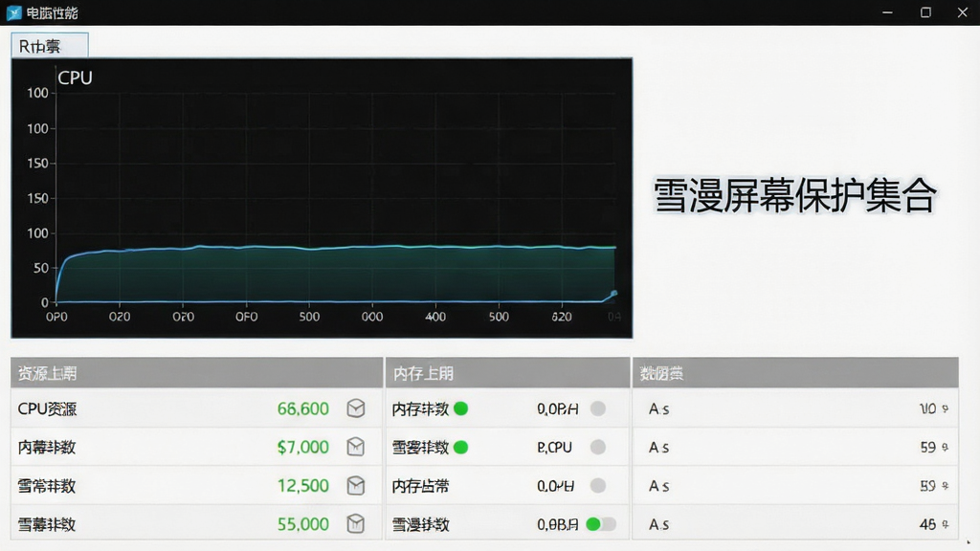980x551 pixels.
Task: Click the "雪漫屏幕保护集合" heading
Action: tap(795, 195)
